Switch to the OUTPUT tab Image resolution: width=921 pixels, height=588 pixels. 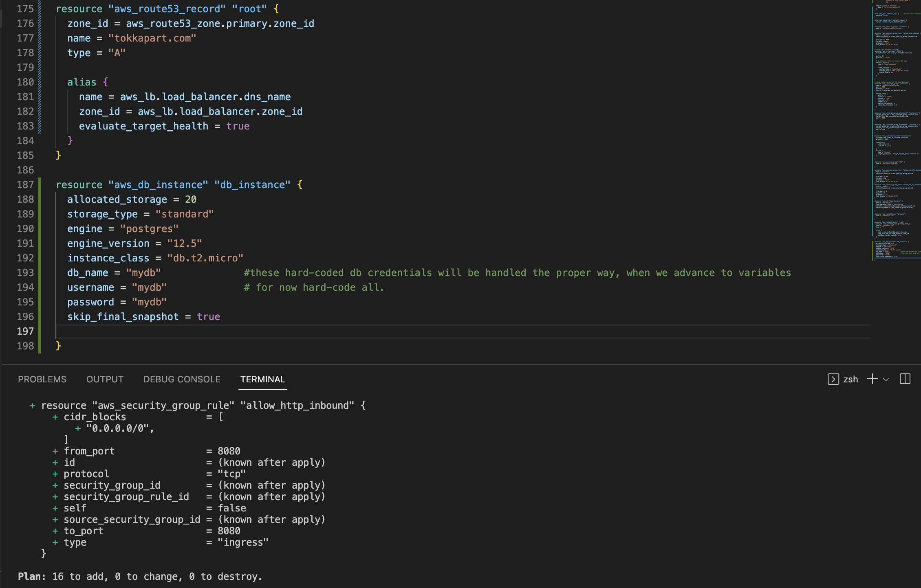pyautogui.click(x=105, y=379)
